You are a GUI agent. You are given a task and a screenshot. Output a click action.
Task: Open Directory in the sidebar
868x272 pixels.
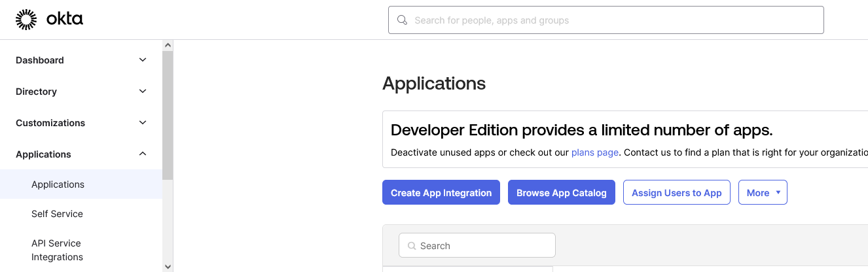36,92
